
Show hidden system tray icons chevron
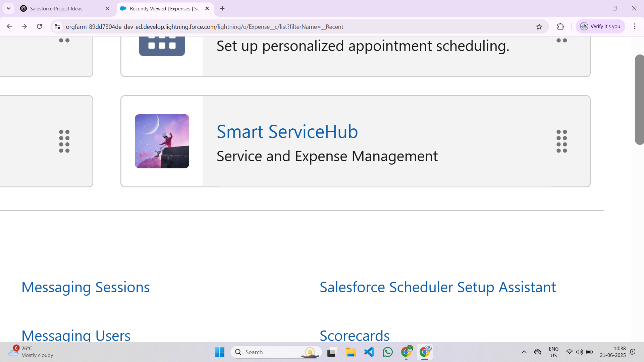[x=524, y=352]
